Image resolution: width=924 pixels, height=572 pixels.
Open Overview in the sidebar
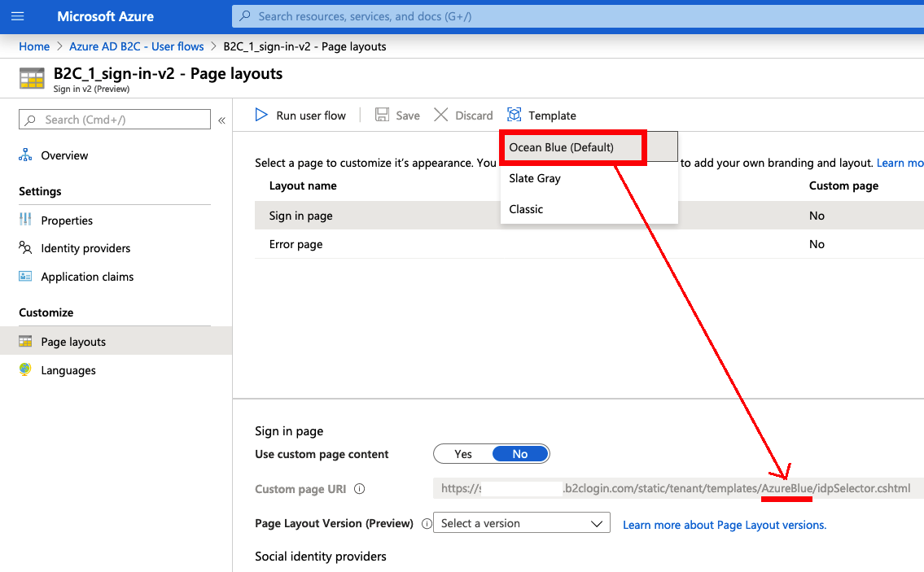click(x=64, y=155)
